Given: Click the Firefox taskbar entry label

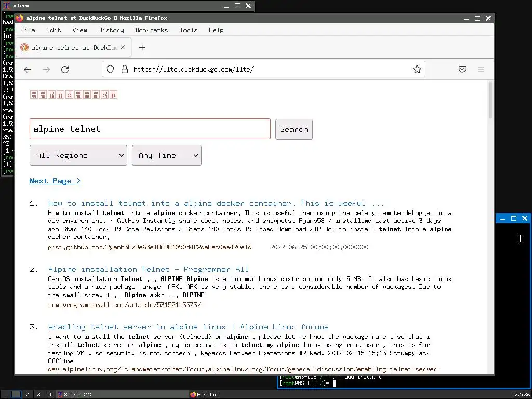Looking at the screenshot, I should click(x=208, y=394).
